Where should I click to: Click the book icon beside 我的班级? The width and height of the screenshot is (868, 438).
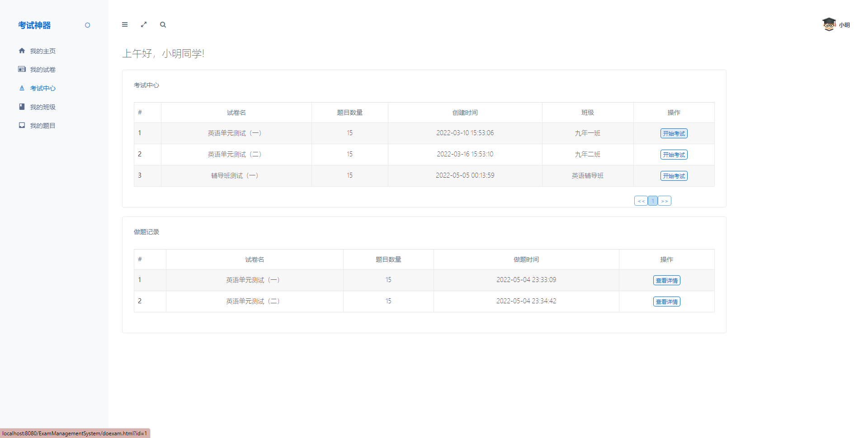tap(22, 107)
